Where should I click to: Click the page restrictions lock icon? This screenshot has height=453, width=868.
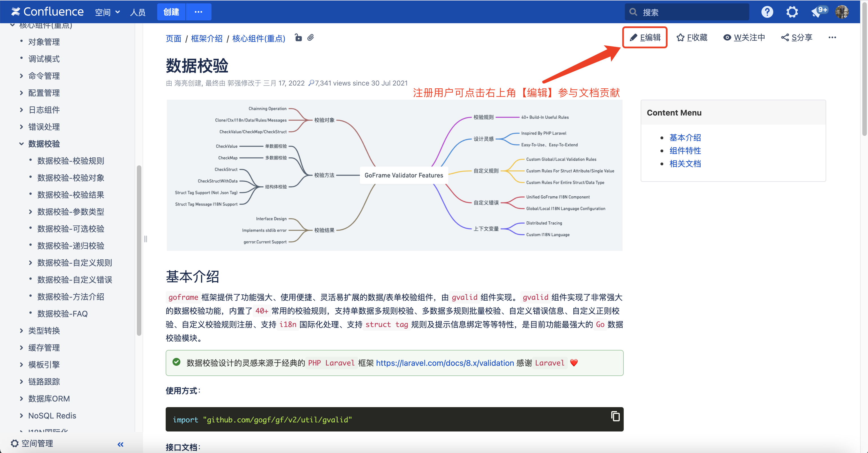(298, 37)
